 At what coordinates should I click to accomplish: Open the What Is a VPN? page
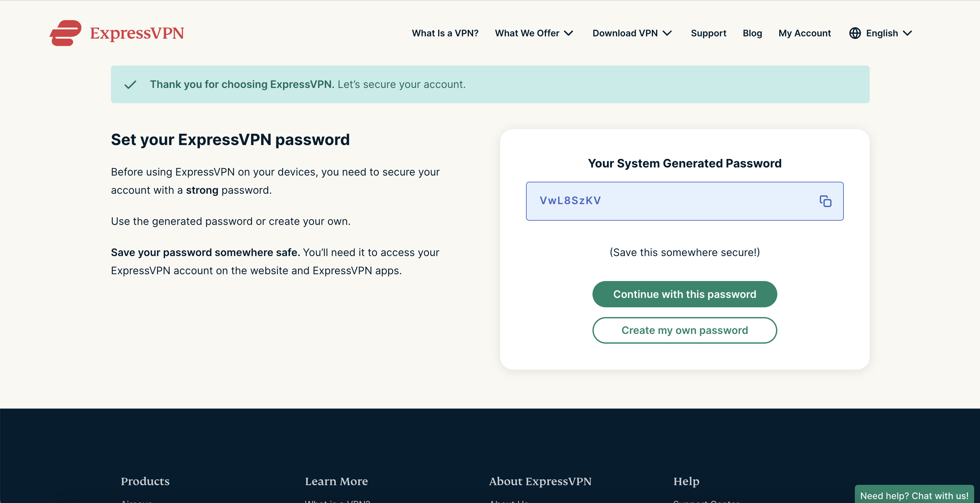tap(445, 33)
